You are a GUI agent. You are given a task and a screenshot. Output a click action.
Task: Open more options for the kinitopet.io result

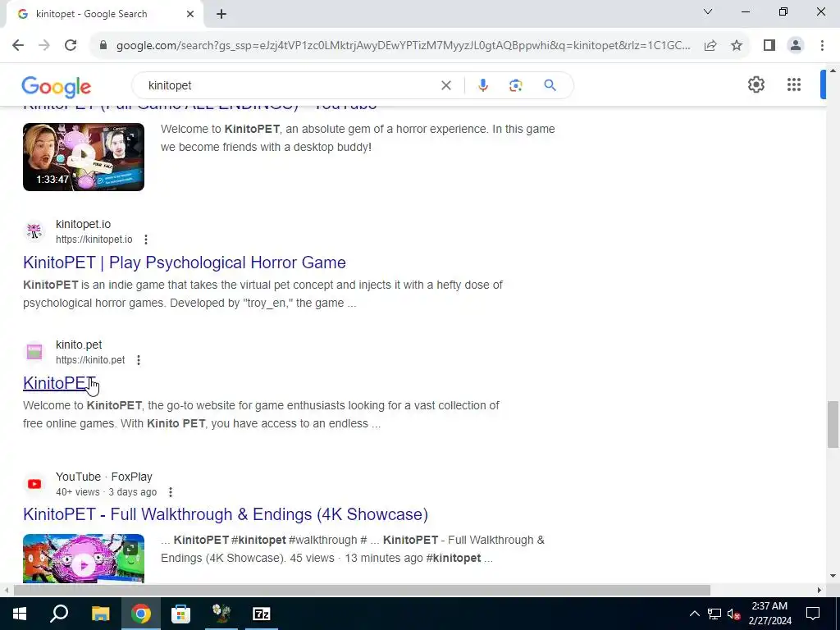point(146,240)
